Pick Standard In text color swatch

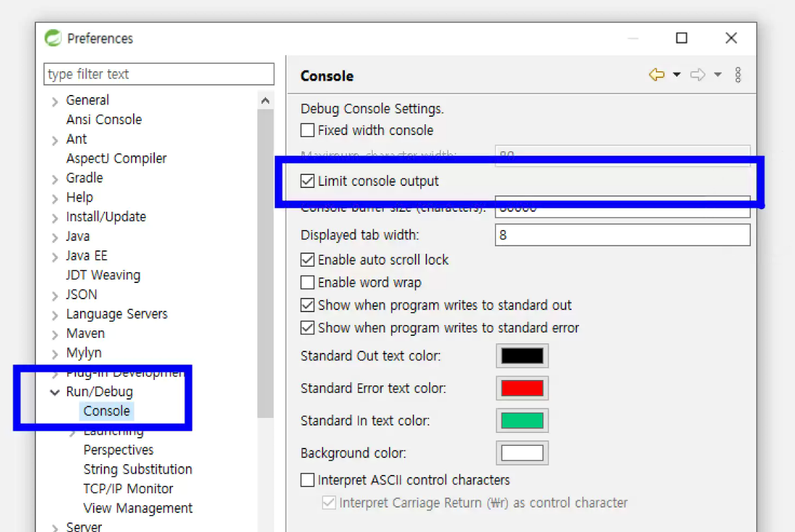pyautogui.click(x=521, y=421)
